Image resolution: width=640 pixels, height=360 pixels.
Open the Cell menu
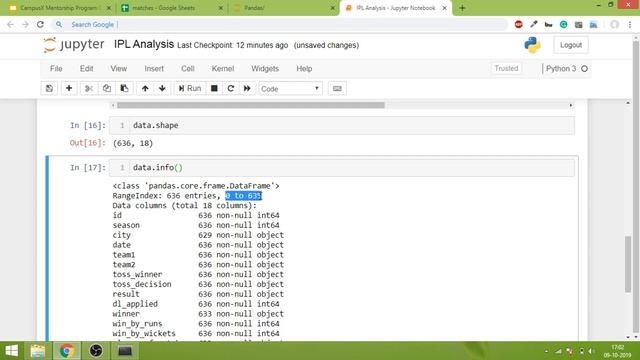click(188, 69)
